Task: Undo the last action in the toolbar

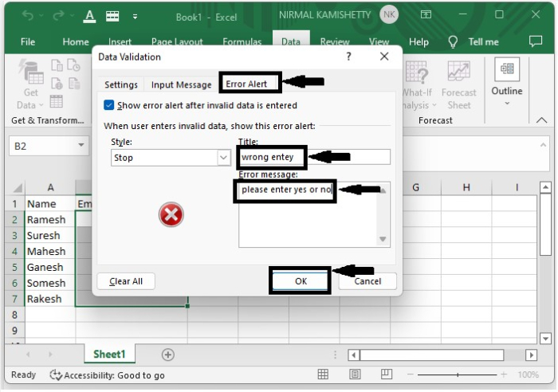Action: tap(28, 15)
